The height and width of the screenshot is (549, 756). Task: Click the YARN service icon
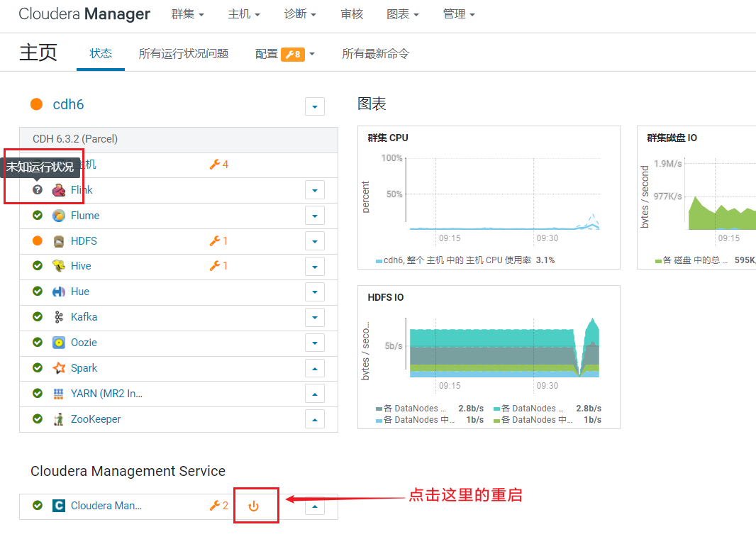click(x=59, y=394)
